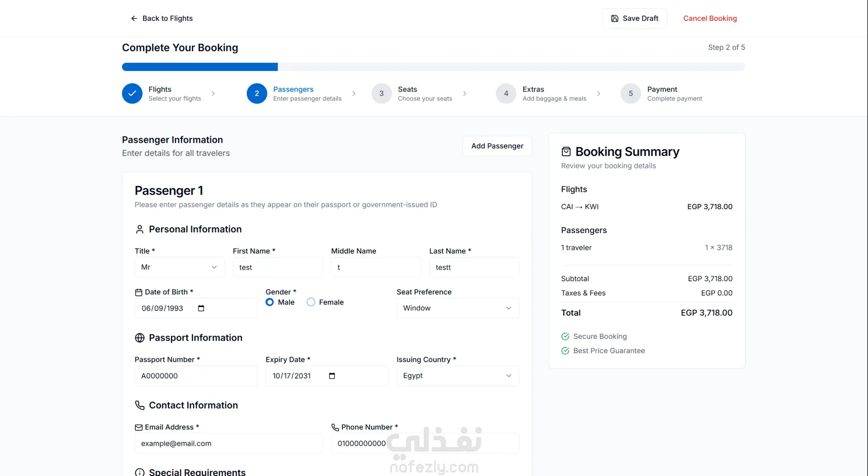Image resolution: width=868 pixels, height=476 pixels.
Task: Click the booking progress bar
Action: (x=433, y=67)
